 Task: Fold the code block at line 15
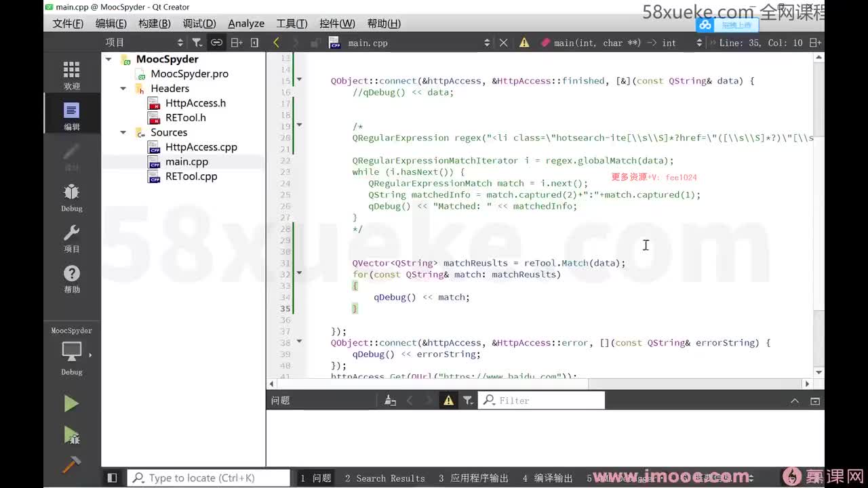(x=299, y=80)
